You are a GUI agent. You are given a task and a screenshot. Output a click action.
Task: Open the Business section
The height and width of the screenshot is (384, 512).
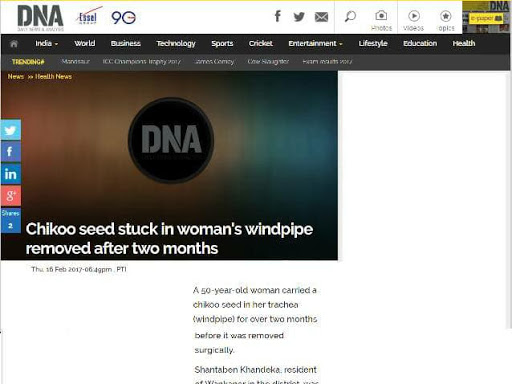tap(126, 44)
